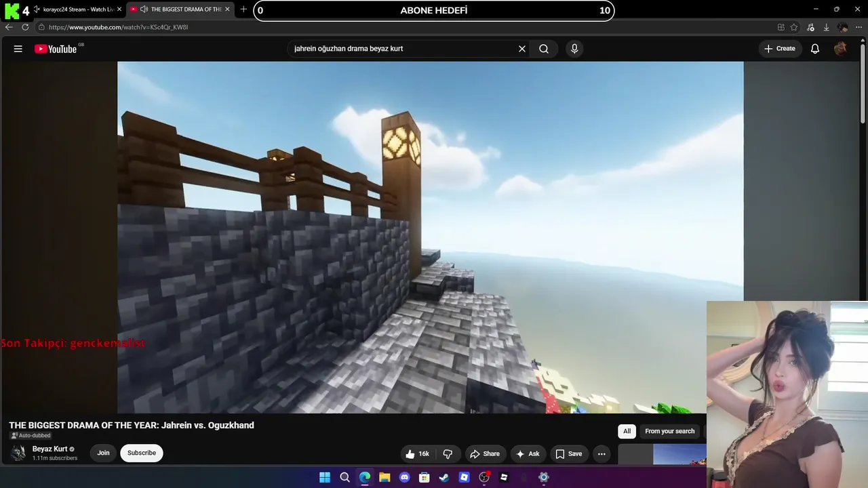868x488 pixels.
Task: Open OBS Studio from the taskbar
Action: click(484, 477)
